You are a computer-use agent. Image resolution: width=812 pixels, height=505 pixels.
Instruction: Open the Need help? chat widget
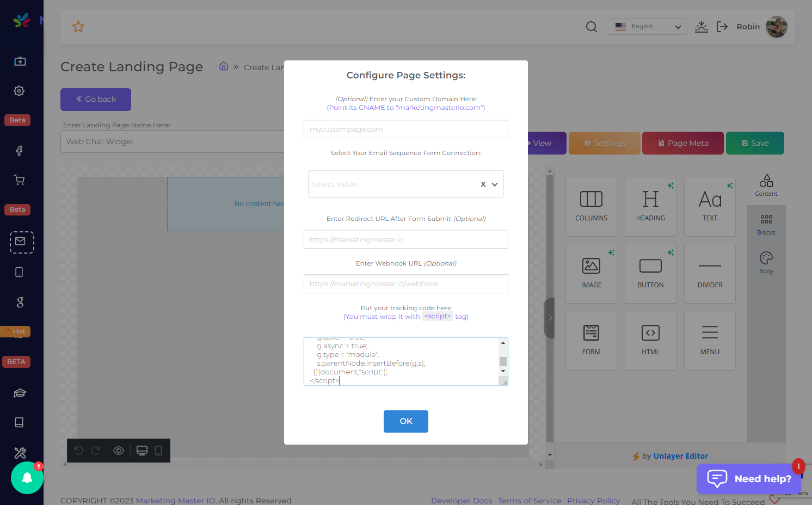pos(749,479)
